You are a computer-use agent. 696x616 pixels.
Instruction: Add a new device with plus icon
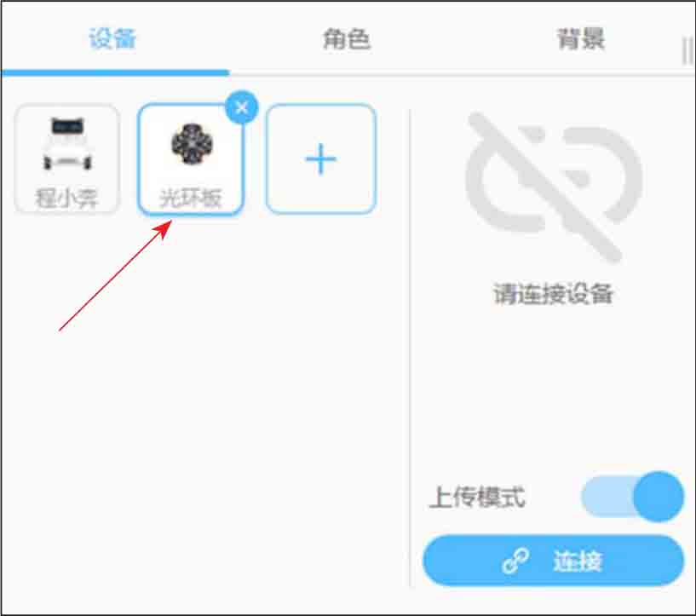(320, 158)
